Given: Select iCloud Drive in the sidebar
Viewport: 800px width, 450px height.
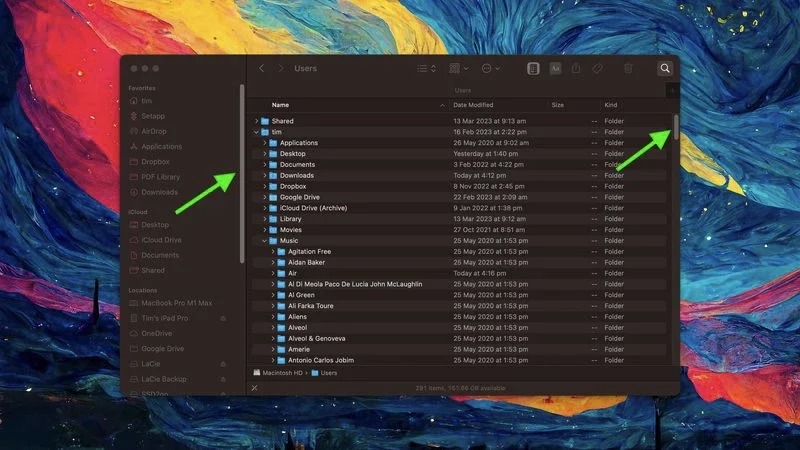Looking at the screenshot, I should [160, 240].
